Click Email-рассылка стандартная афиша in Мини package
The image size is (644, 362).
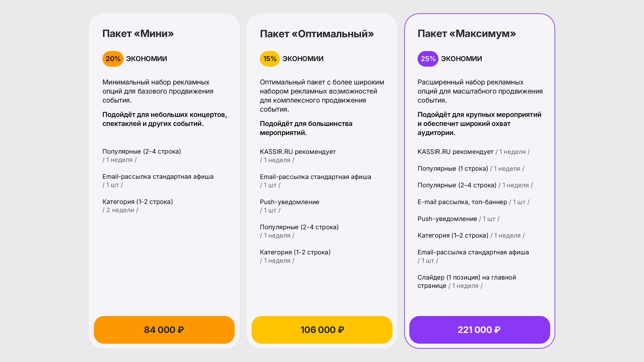[158, 180]
